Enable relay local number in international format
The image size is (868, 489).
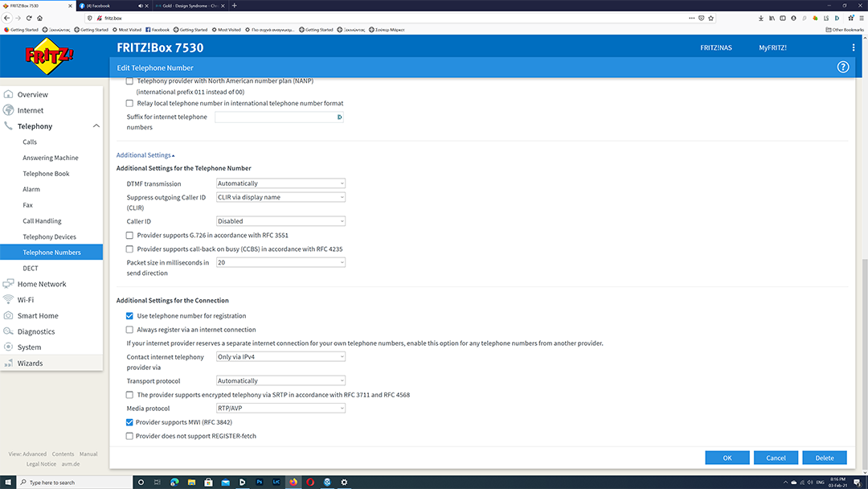(x=129, y=103)
